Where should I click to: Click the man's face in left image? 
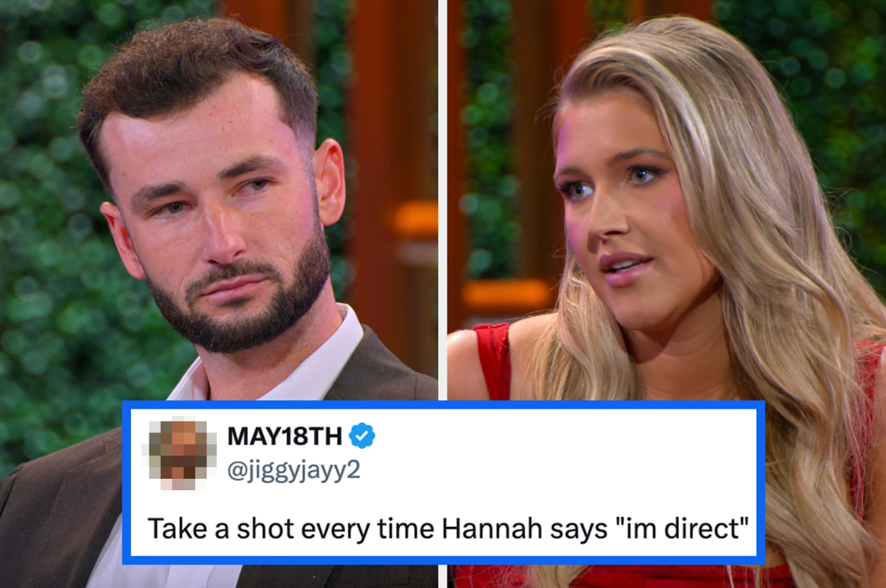pos(221,213)
